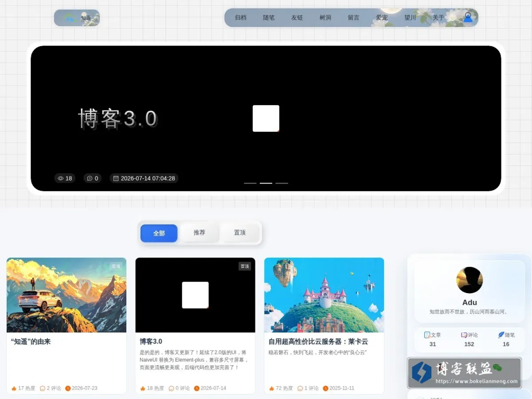Image resolution: width=532 pixels, height=399 pixels.
Task: Jump to the third carousel slide indicator
Action: coord(282,183)
